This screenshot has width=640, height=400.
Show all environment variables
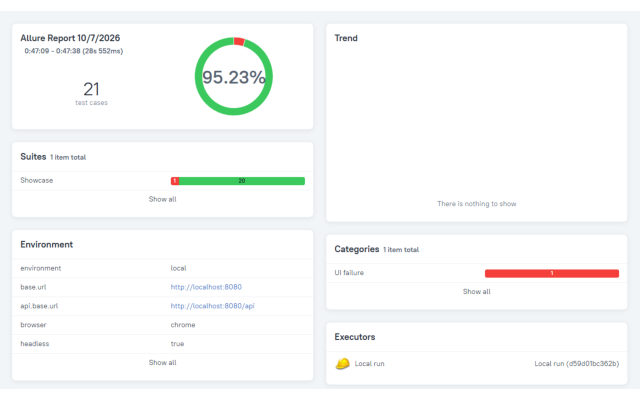pos(162,362)
